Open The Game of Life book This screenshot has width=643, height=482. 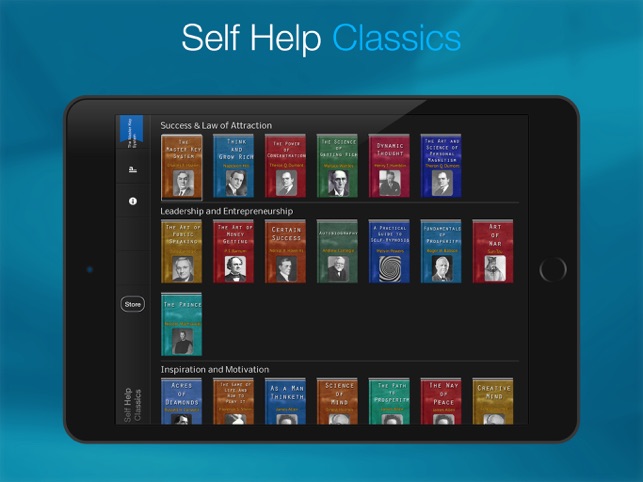coord(233,401)
